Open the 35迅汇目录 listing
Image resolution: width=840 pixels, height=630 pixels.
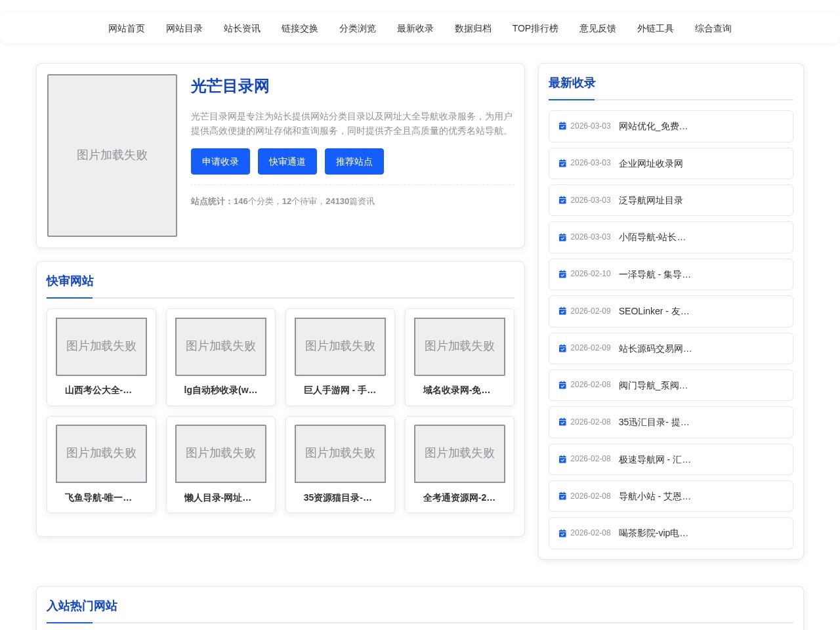point(654,422)
